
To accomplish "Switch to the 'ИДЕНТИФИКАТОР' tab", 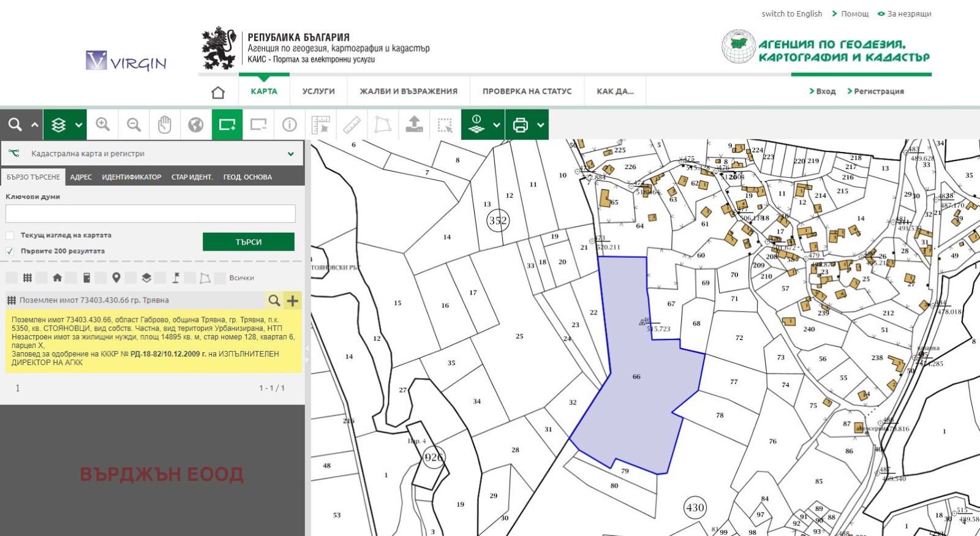I will coord(131,177).
